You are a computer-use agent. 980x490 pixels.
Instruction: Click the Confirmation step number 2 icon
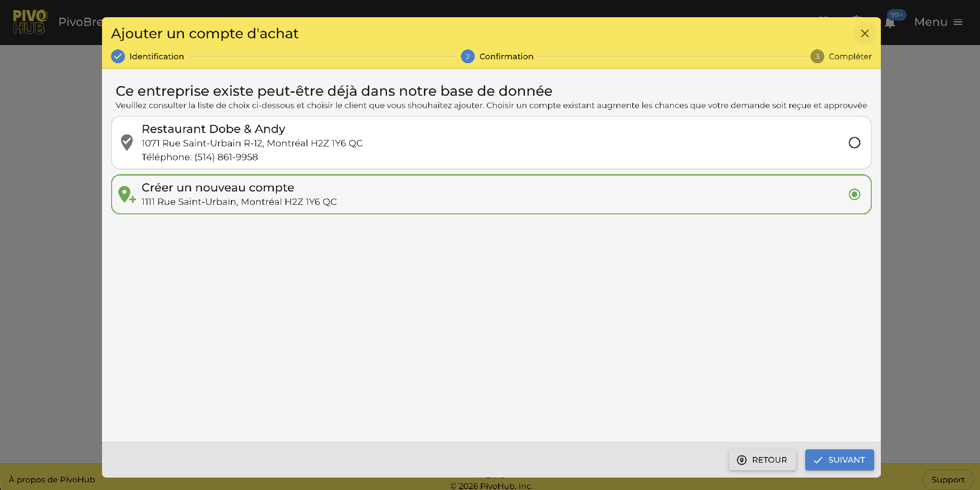tap(467, 56)
